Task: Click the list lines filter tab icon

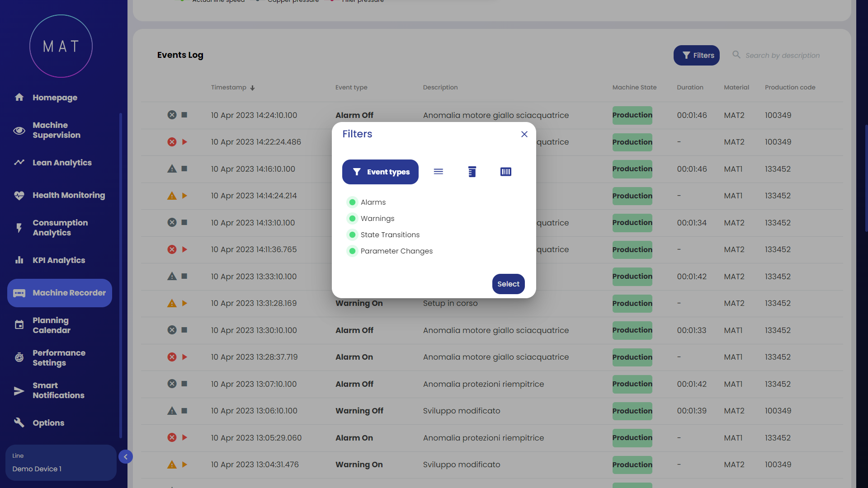Action: [438, 172]
